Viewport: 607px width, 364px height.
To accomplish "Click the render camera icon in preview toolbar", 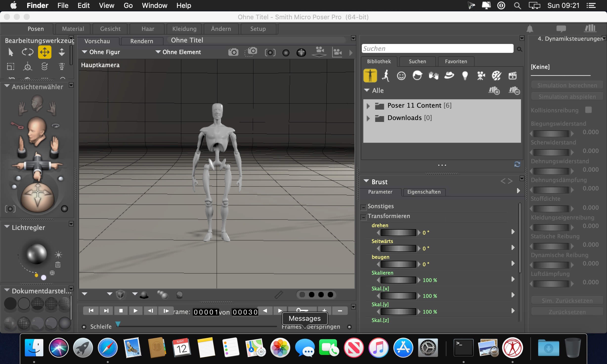I will click(233, 52).
